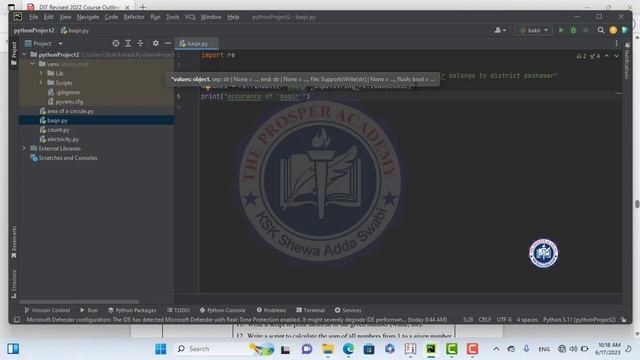This screenshot has width=640, height=360.
Task: Open the run configuration dropdown
Action: (x=533, y=30)
